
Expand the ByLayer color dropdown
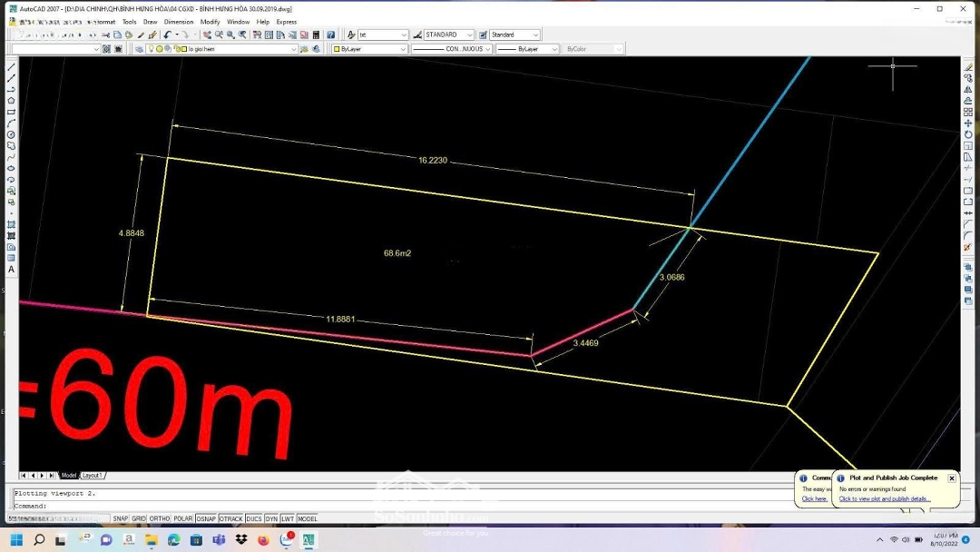pyautogui.click(x=402, y=49)
